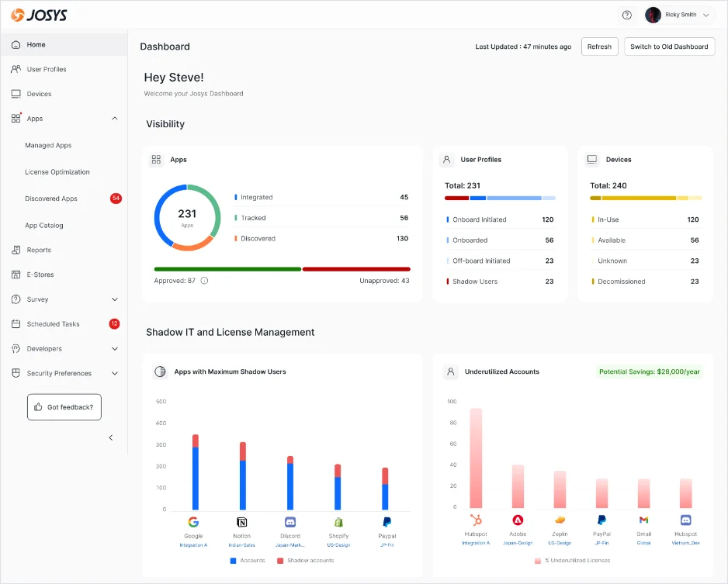Click Ricky Smith's profile avatar

click(653, 15)
